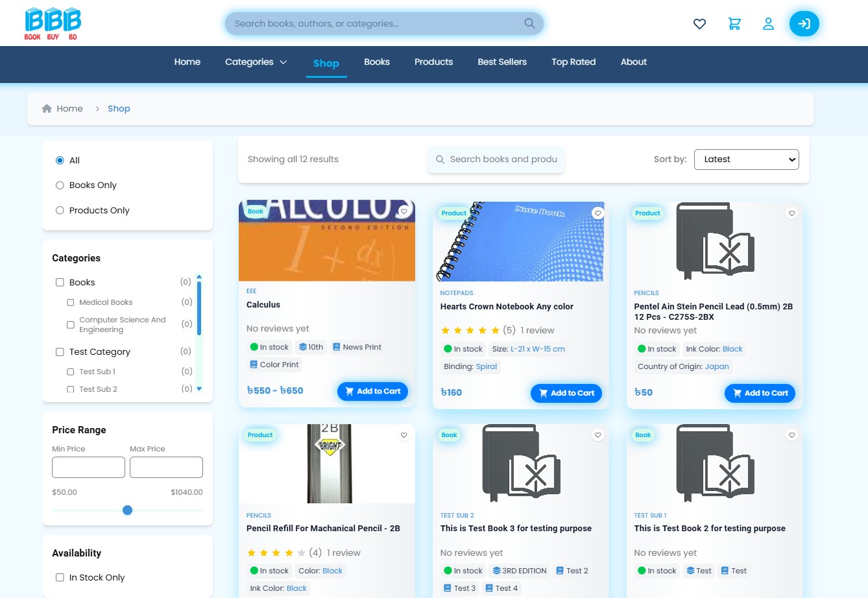Viewport: 868px width, 598px height.
Task: Enable the In Stock Only checkbox
Action: [60, 577]
